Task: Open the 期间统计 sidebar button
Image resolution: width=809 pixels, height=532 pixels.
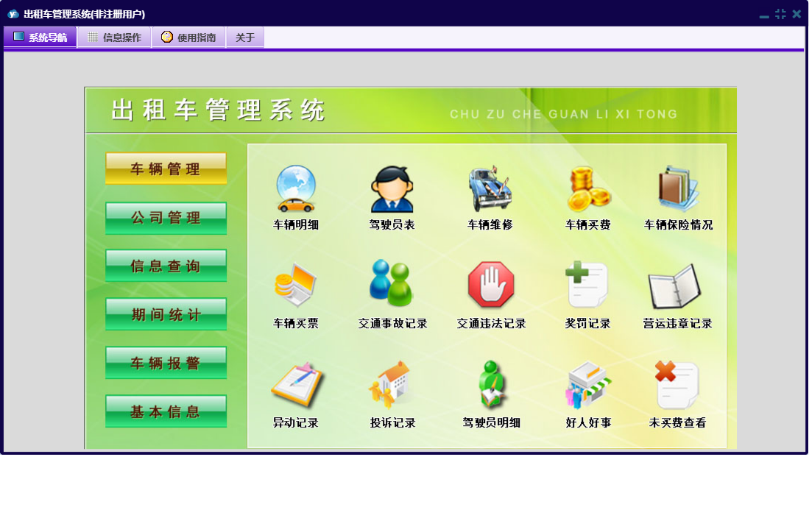Action: point(166,314)
